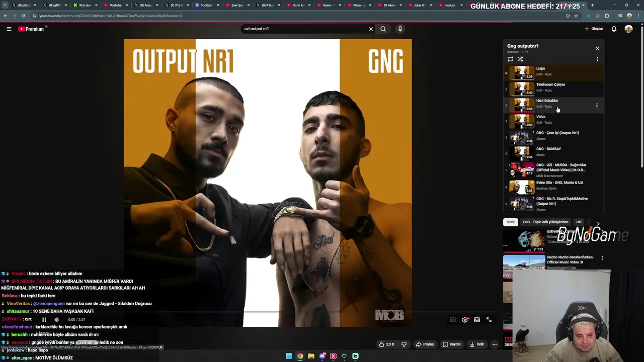The image size is (644, 362).
Task: Mute the video with the speaker icon
Action: tap(56, 320)
